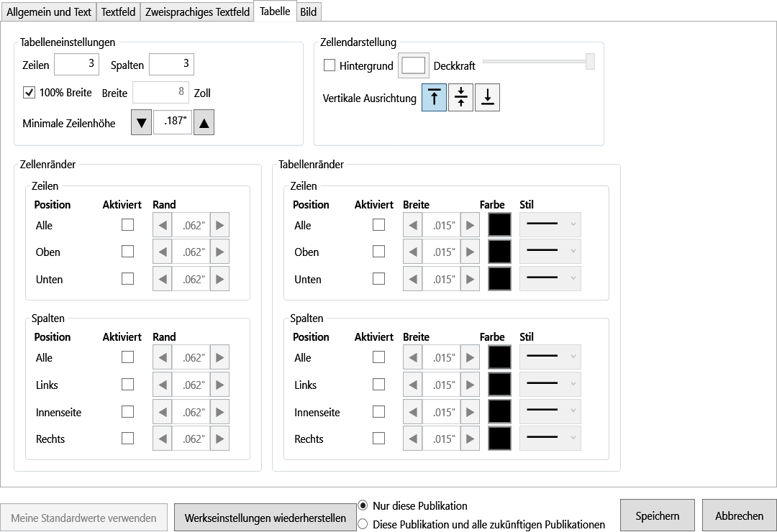Pick border color for columns Rechts
The width and height of the screenshot is (777, 532).
tap(499, 439)
